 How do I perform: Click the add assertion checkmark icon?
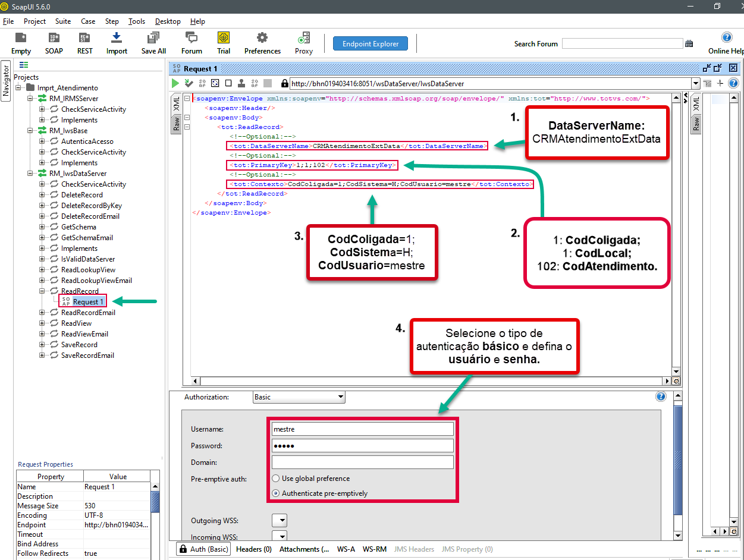click(x=189, y=83)
